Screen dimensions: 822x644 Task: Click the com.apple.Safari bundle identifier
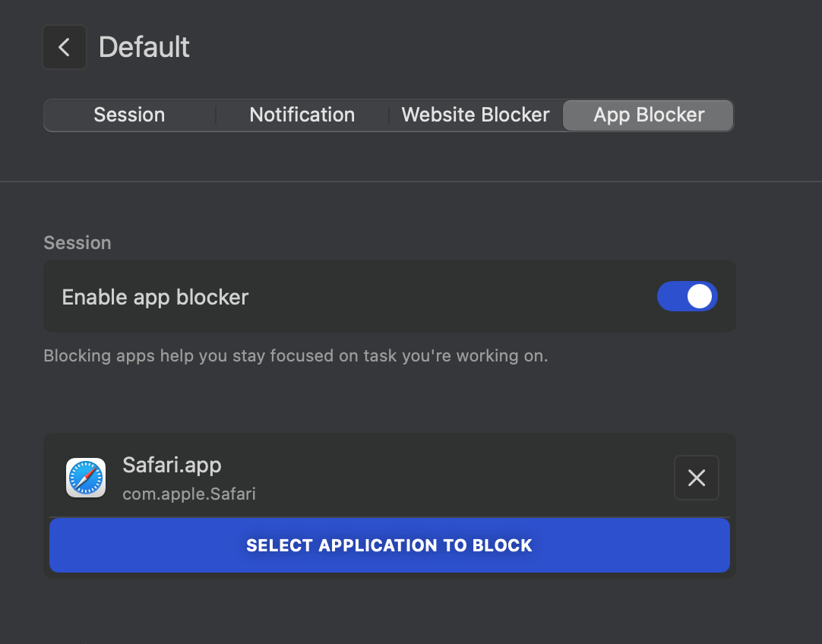(x=188, y=494)
